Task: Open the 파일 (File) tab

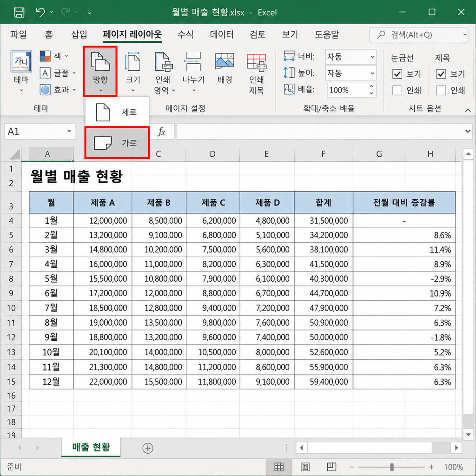Action: tap(19, 34)
